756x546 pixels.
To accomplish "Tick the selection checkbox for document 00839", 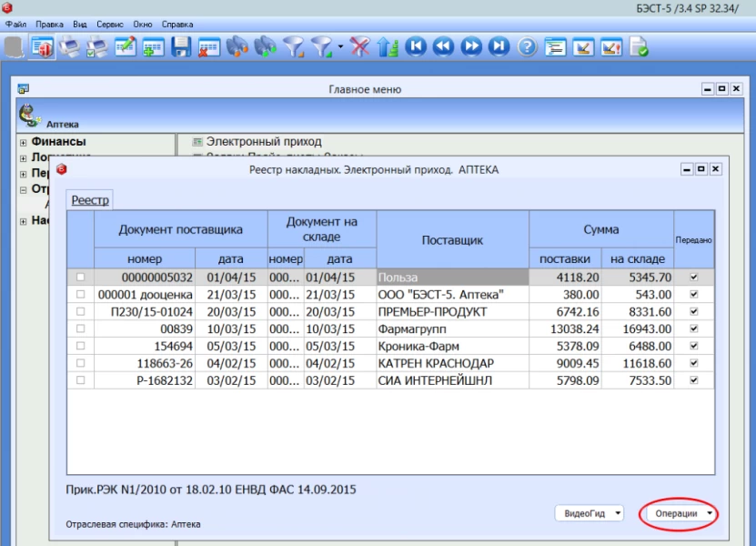I will [x=81, y=329].
